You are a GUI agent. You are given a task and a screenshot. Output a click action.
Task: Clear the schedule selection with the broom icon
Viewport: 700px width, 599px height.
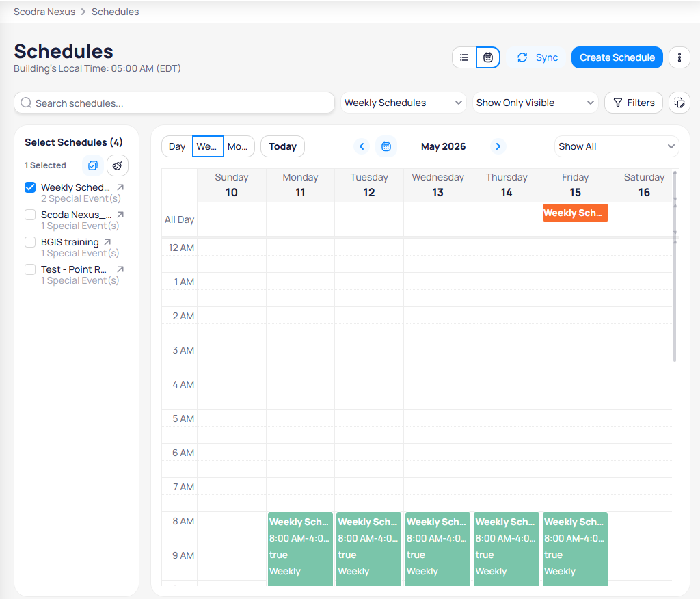118,165
